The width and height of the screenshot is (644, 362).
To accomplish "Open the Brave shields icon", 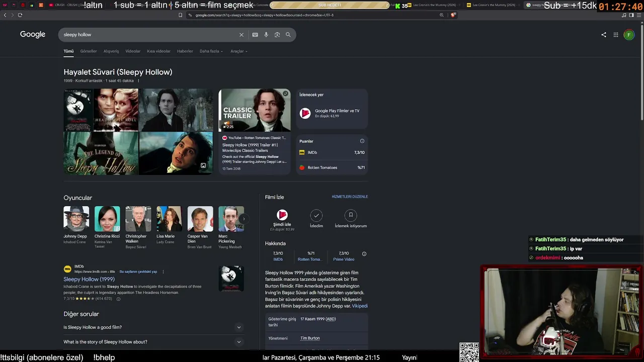I will click(453, 15).
